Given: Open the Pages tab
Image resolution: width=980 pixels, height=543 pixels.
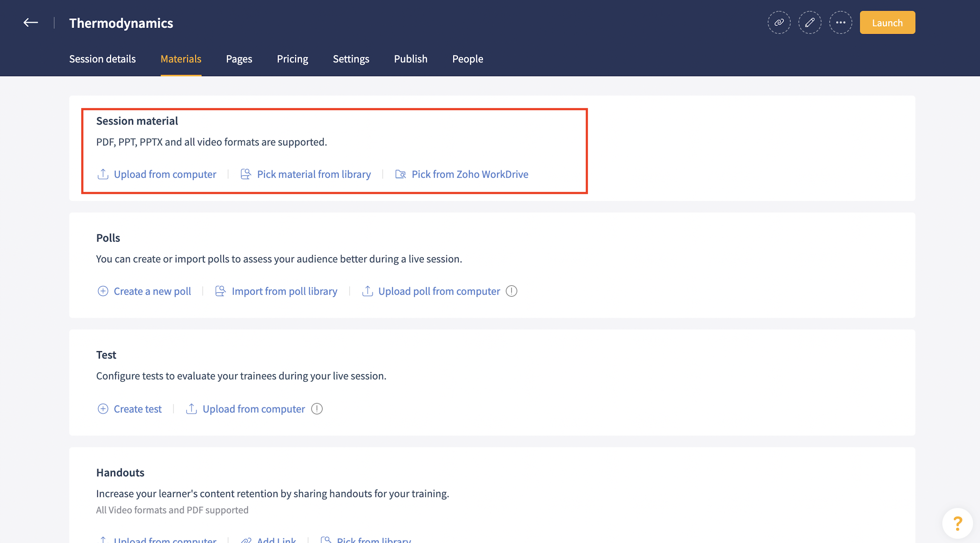Looking at the screenshot, I should pos(239,59).
